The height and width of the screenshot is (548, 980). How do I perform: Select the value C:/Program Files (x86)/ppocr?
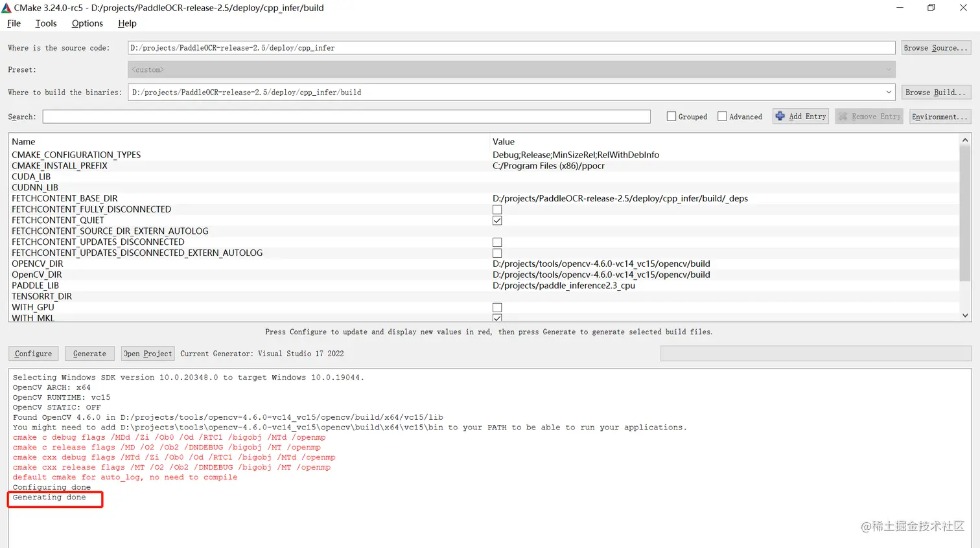548,166
